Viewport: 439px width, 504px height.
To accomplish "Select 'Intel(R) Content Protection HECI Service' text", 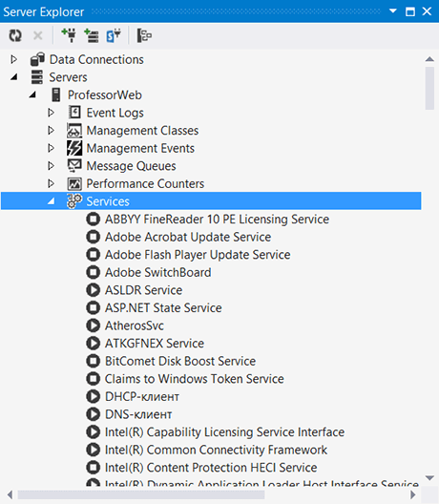I will [x=211, y=468].
